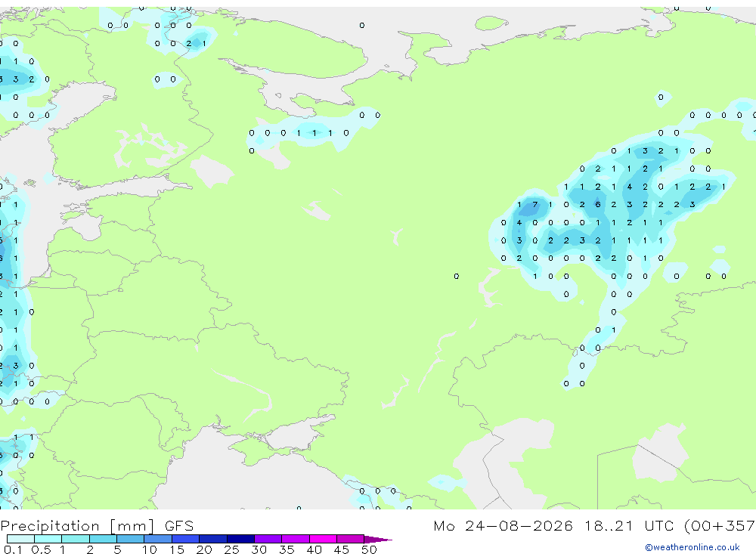
Task: Click the '45' legend scale label
Action: tap(342, 549)
